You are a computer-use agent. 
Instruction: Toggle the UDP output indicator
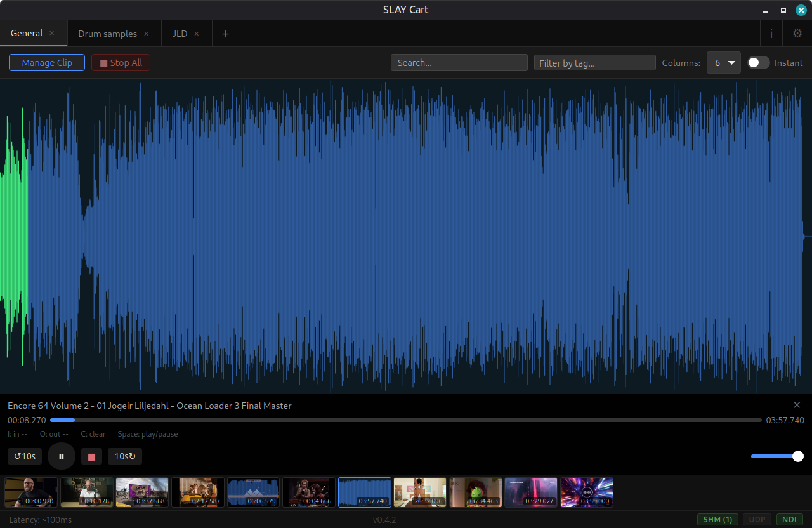pyautogui.click(x=757, y=519)
